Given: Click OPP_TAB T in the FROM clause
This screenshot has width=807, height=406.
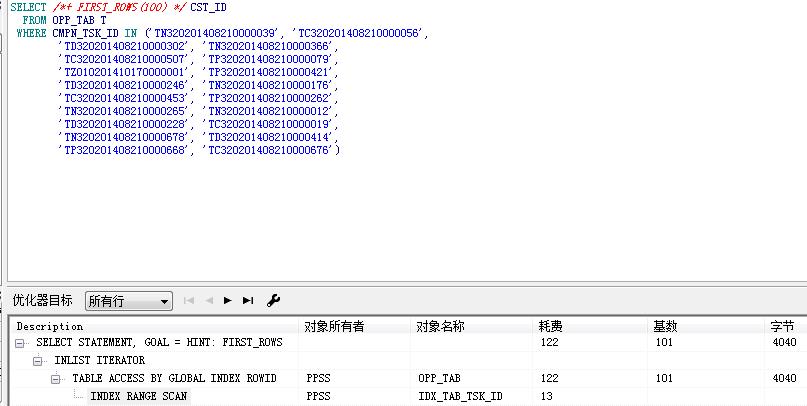Looking at the screenshot, I should coord(79,21).
